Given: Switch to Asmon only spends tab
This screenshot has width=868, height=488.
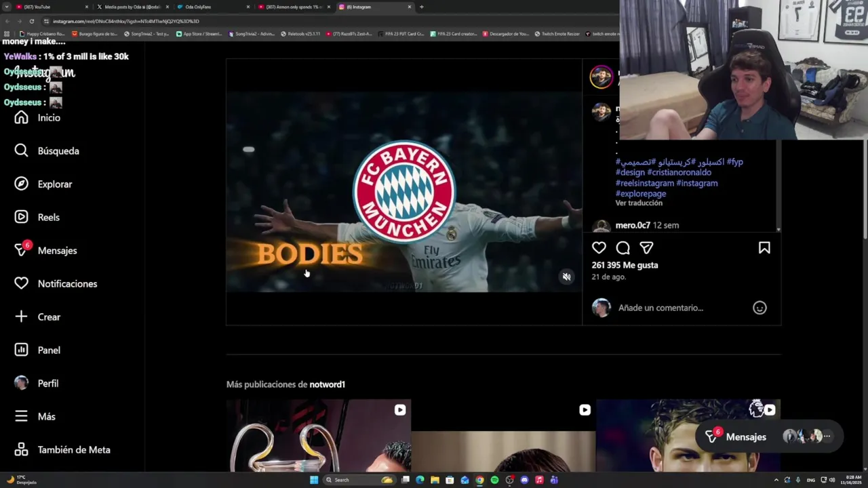Looking at the screenshot, I should point(294,7).
